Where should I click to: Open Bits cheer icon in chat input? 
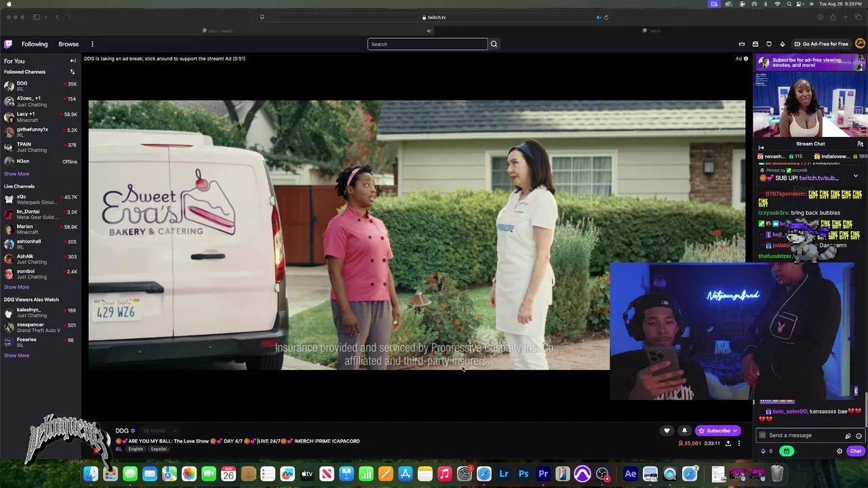click(848, 436)
